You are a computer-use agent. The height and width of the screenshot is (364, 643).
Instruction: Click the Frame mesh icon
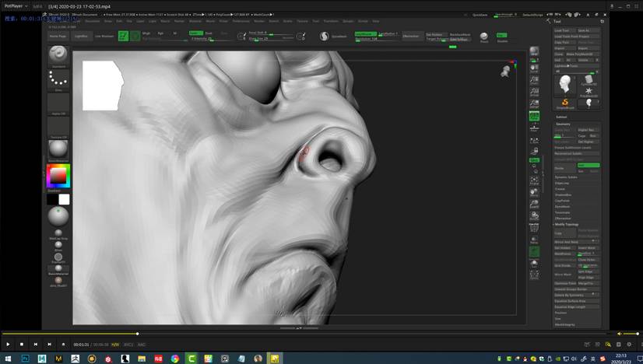coord(534,180)
